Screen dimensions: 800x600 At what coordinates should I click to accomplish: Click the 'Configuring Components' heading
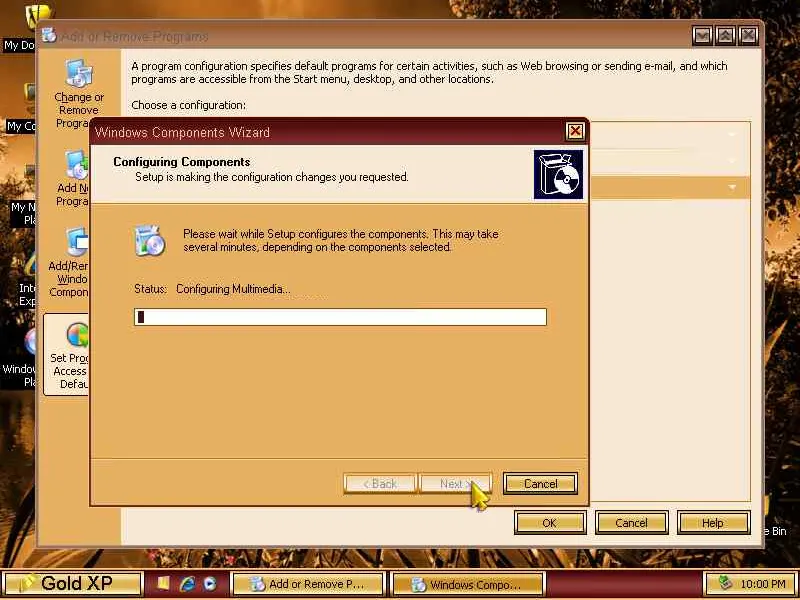[x=182, y=162]
